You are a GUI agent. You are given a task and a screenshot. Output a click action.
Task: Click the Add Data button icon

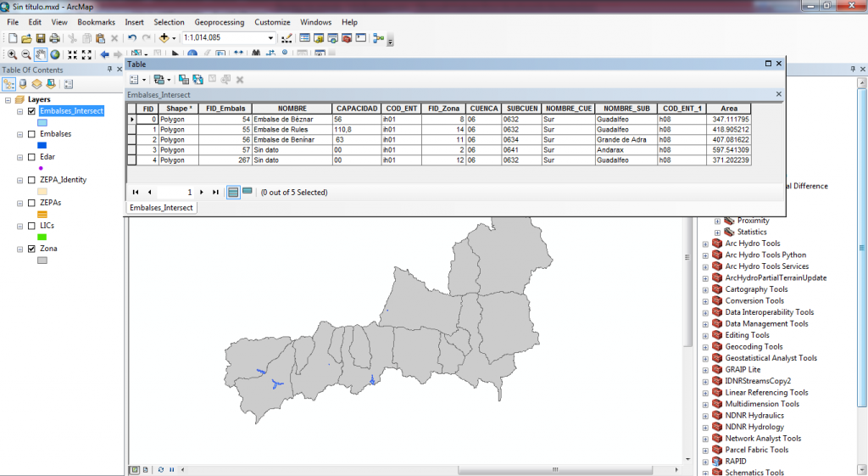[164, 38]
